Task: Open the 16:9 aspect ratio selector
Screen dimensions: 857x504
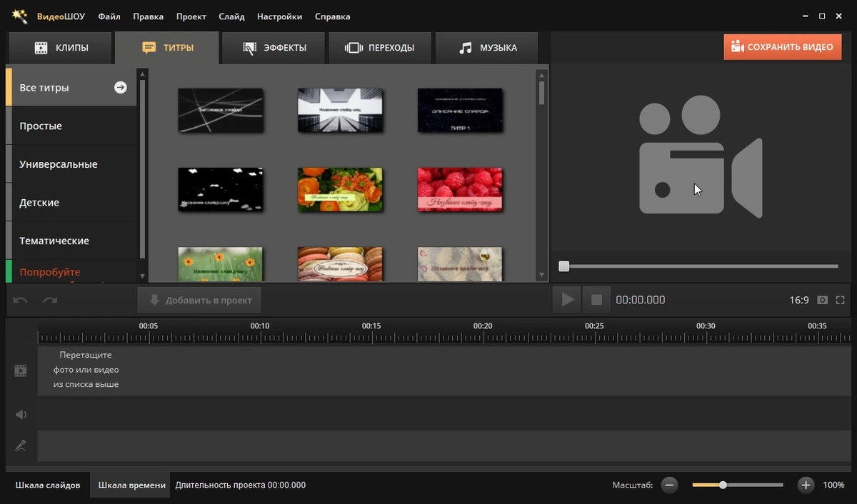Action: click(x=798, y=301)
